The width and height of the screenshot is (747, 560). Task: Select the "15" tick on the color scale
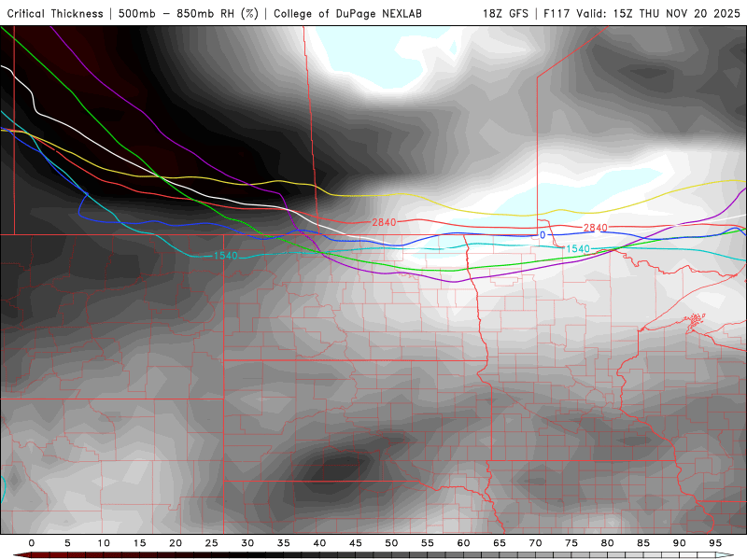(x=139, y=543)
